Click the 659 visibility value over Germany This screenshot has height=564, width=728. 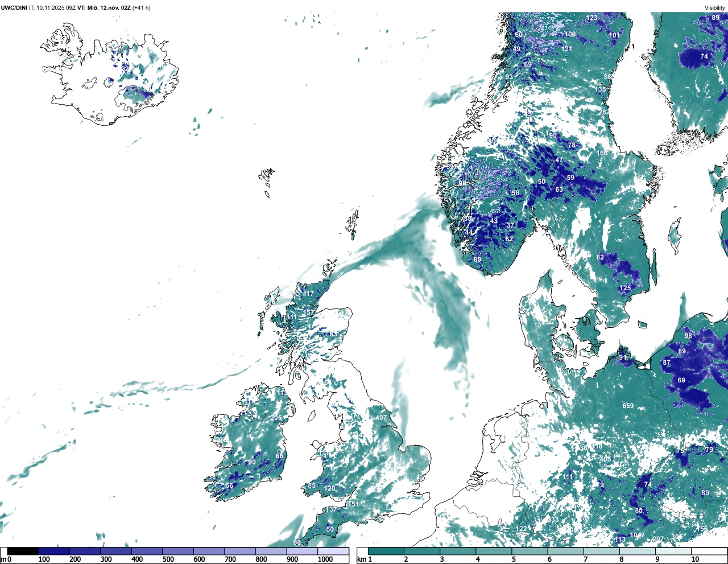[628, 406]
